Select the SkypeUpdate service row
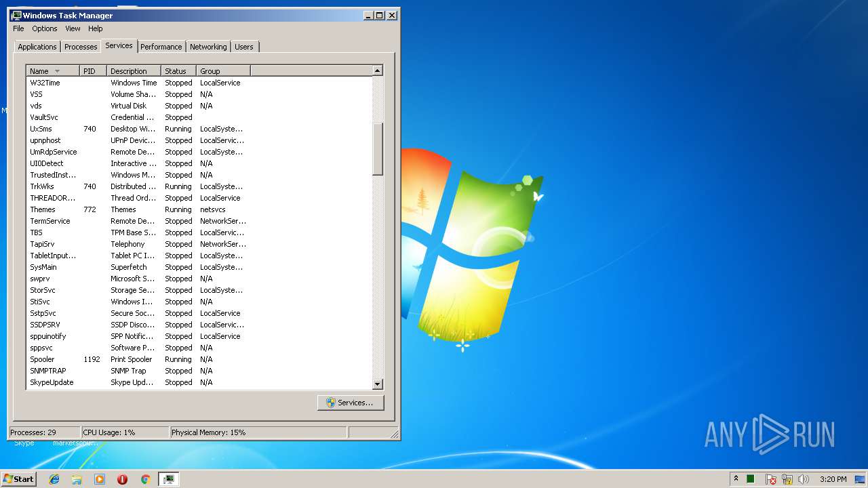This screenshot has width=868, height=488. [199, 382]
